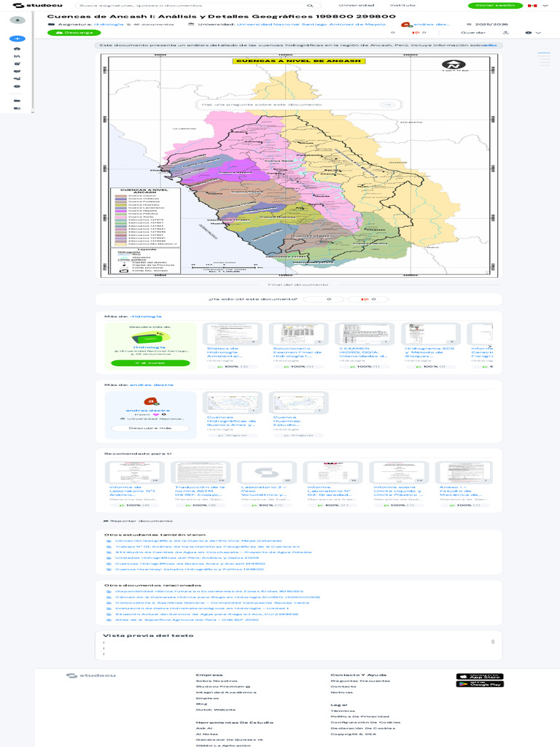Image resolution: width=560 pixels, height=747 pixels.
Task: Open Sobre Nosotros footer link
Action: click(216, 681)
